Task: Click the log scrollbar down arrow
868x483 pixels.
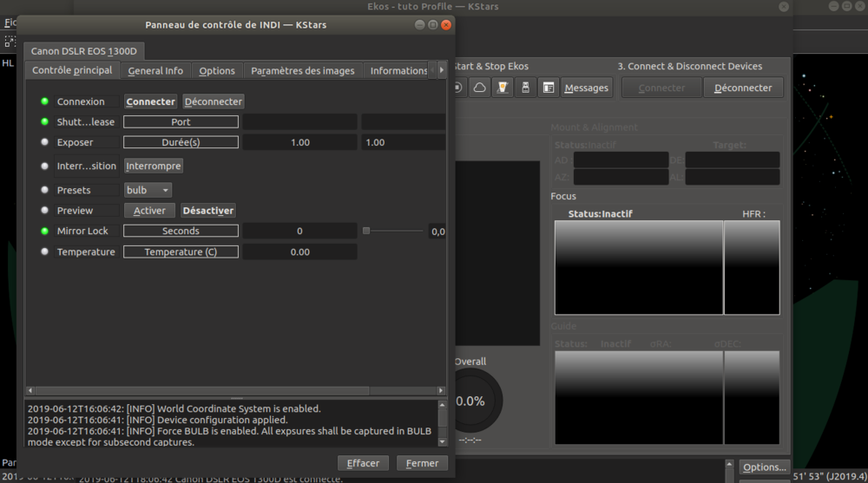Action: (442, 441)
